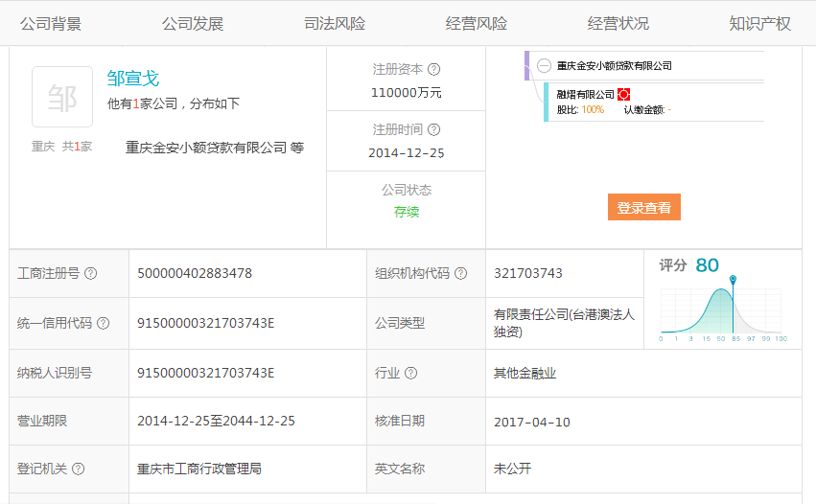Click 重庆 共1家 region count
Image resolution: width=816 pixels, height=504 pixels.
[62, 147]
